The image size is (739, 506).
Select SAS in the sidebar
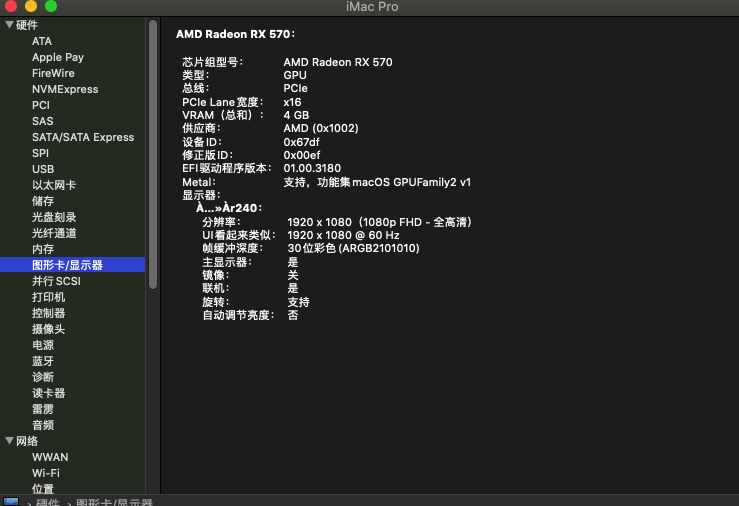coord(42,122)
